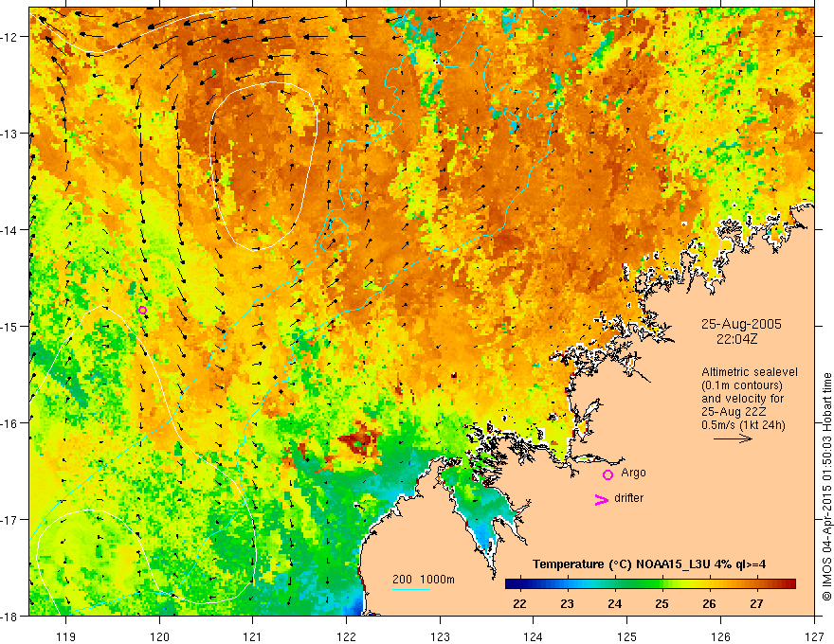Click the 0.5m/s velocity scale arrow
This screenshot has width=834, height=644.
[733, 438]
